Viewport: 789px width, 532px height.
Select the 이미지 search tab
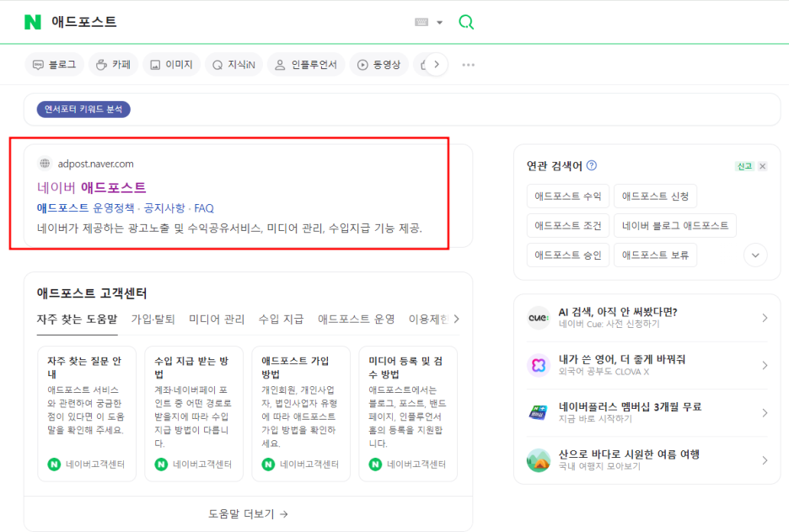[x=172, y=65]
